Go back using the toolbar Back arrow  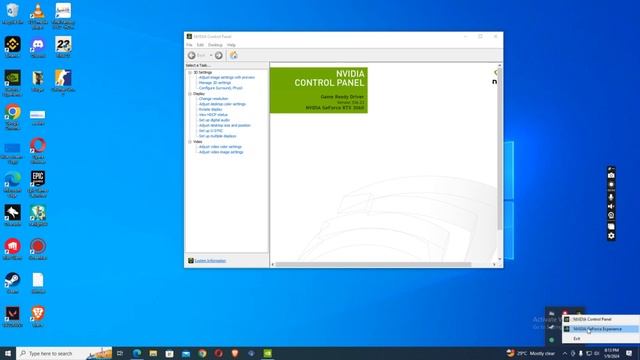(x=191, y=56)
